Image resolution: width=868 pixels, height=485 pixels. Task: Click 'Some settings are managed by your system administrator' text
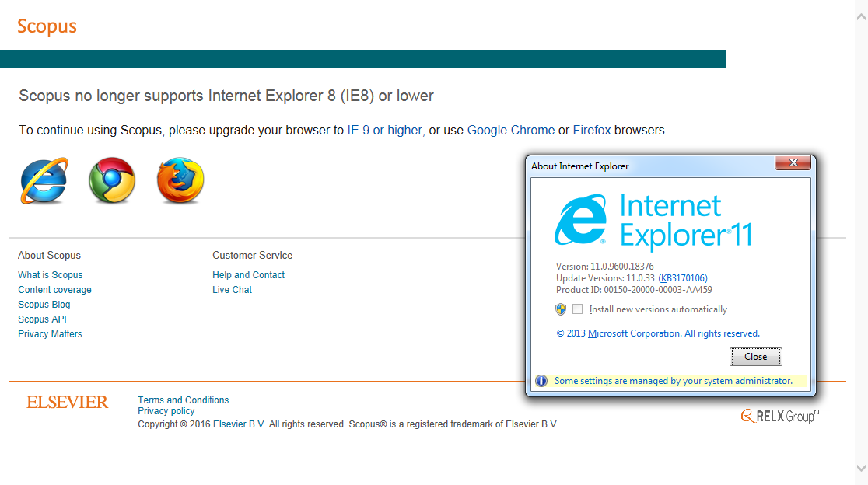(x=673, y=381)
